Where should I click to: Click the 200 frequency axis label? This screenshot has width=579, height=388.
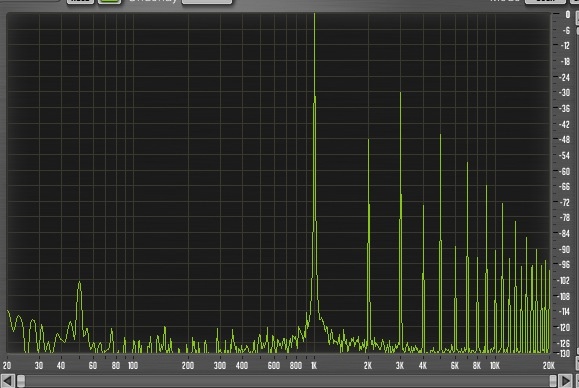[188, 365]
